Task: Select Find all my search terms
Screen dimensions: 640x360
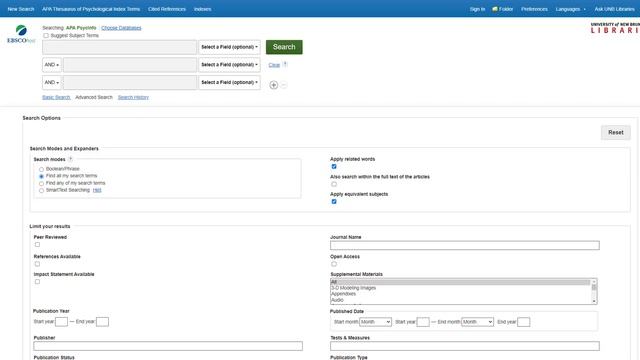Action: pyautogui.click(x=41, y=176)
